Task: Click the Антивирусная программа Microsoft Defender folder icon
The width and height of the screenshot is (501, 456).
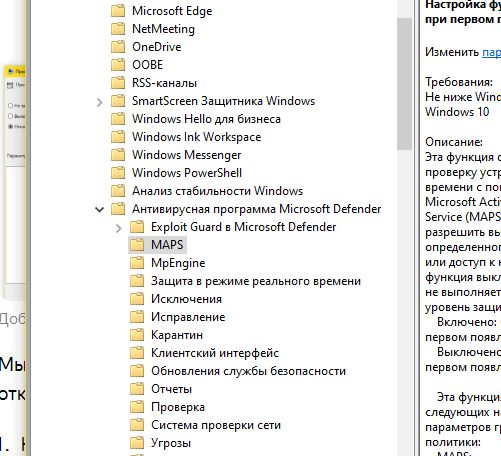Action: (x=118, y=209)
